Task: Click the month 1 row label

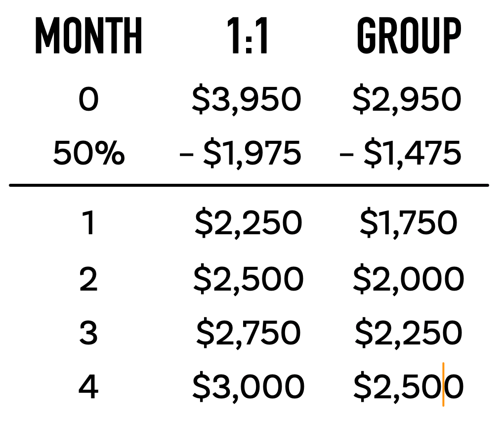Action: coord(89,223)
